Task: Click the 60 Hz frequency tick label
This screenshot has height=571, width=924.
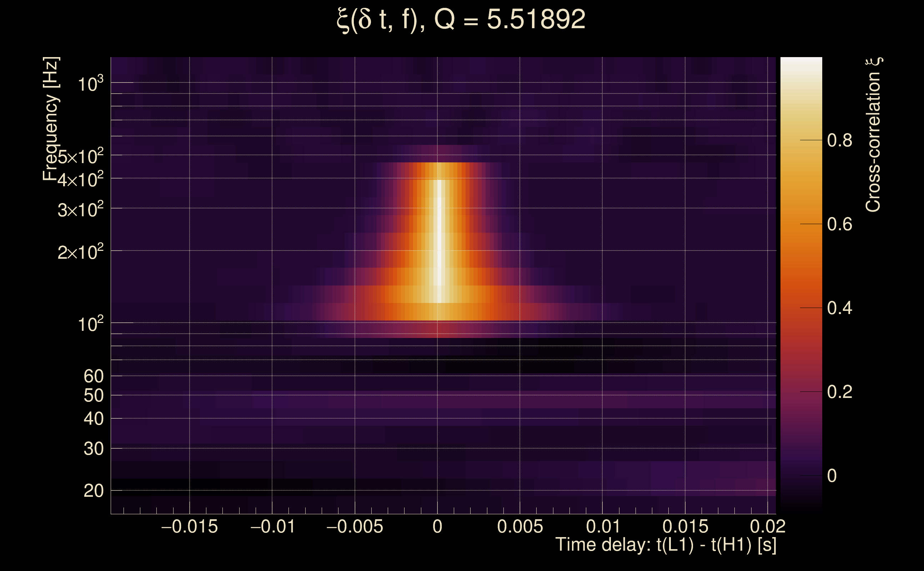Action: click(94, 376)
